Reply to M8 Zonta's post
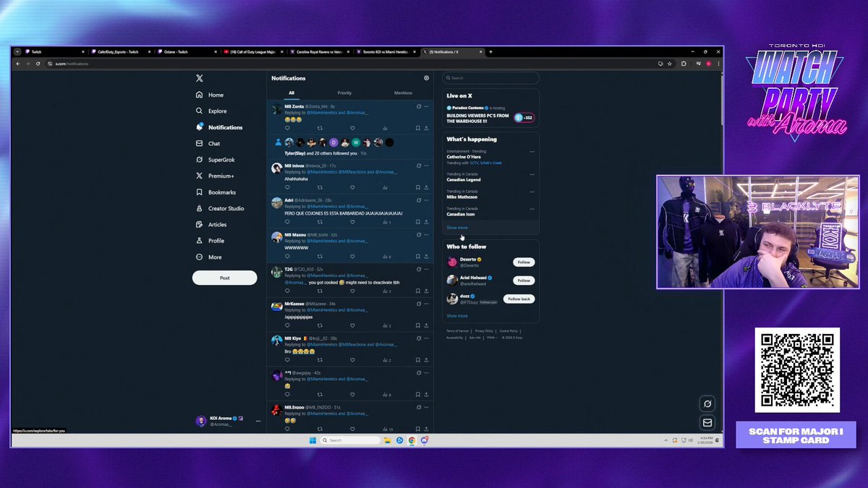 (x=287, y=128)
